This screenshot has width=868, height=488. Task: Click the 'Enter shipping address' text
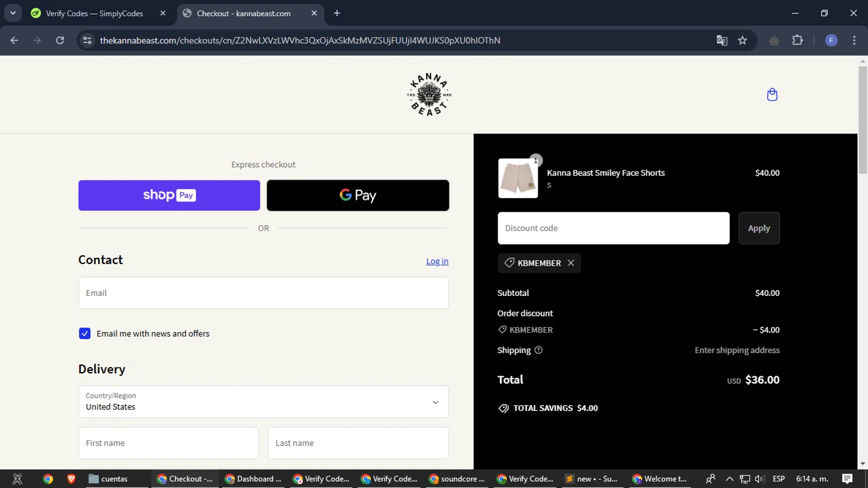tap(737, 350)
